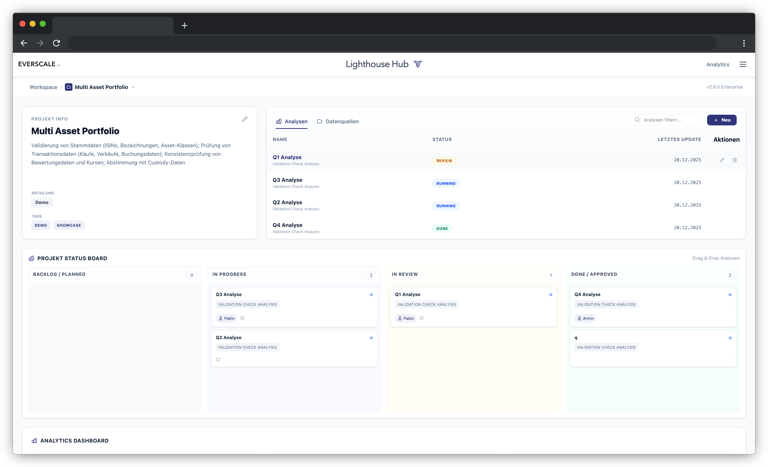This screenshot has width=768, height=467.
Task: Click the Pablo assignee chip on Q3 card
Action: (x=226, y=318)
